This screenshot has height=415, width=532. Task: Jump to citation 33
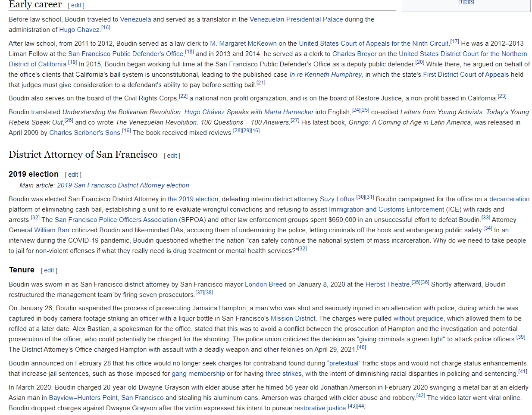[486, 218]
